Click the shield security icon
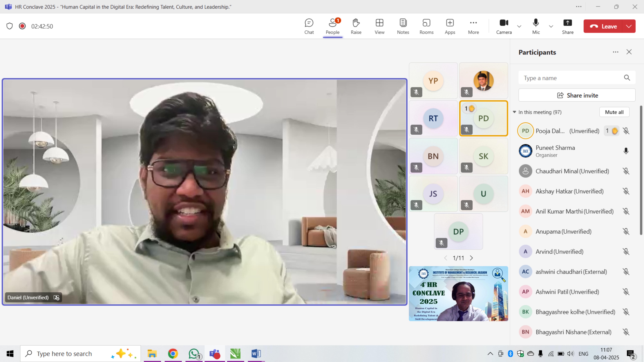Image resolution: width=644 pixels, height=362 pixels. pos(9,26)
